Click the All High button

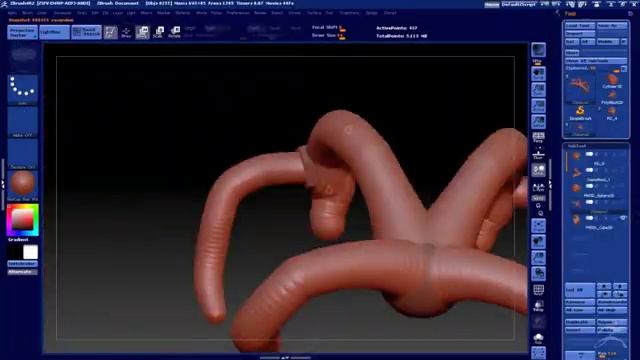tap(612, 311)
